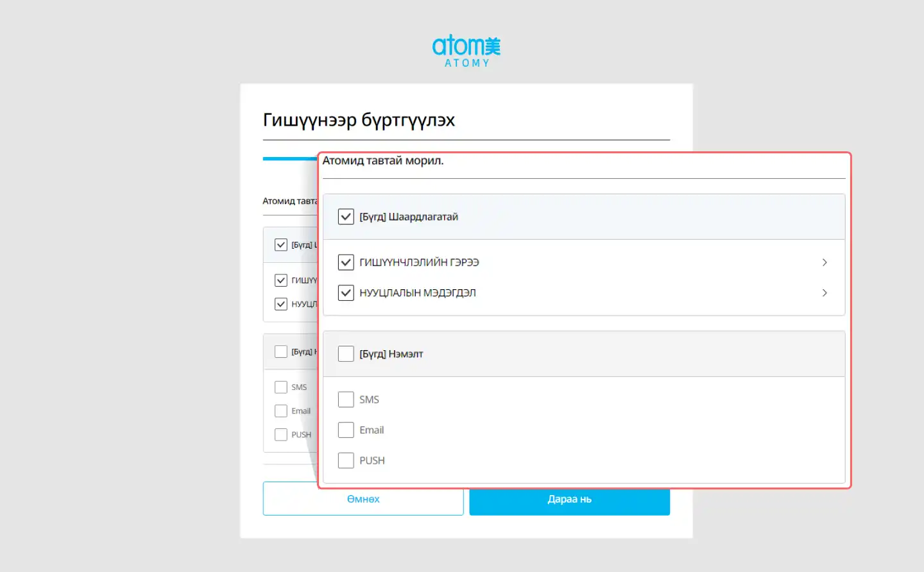This screenshot has height=572, width=924.
Task: Open НУУЦЛАЛЫН МЭДЭГДЭЛ chevron arrow
Action: (825, 293)
